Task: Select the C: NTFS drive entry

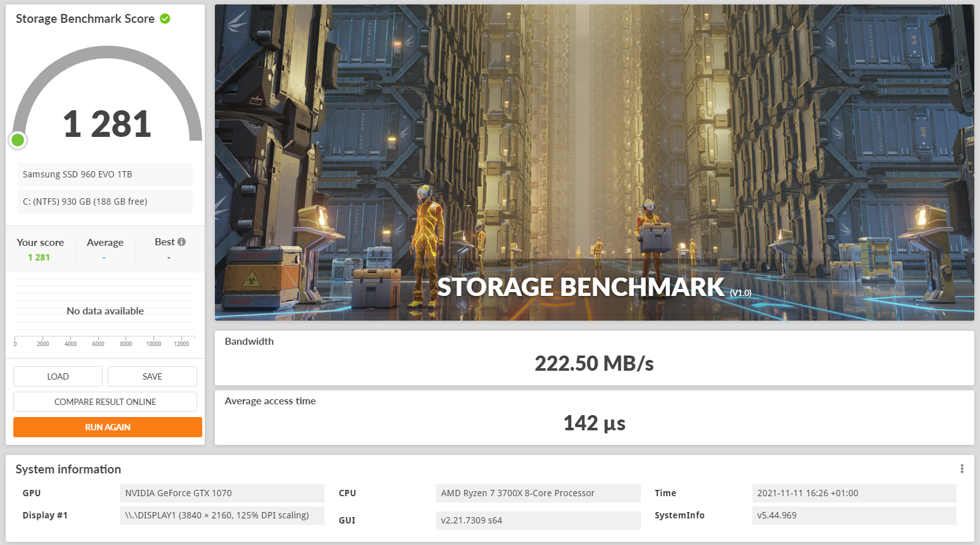Action: 105,202
